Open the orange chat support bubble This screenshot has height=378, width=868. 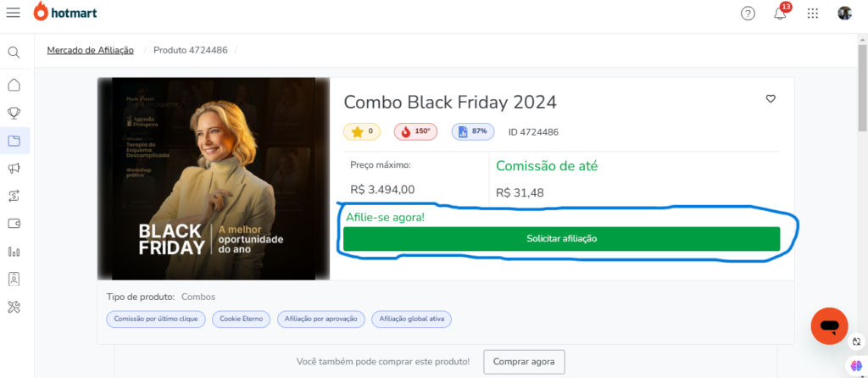pyautogui.click(x=829, y=326)
